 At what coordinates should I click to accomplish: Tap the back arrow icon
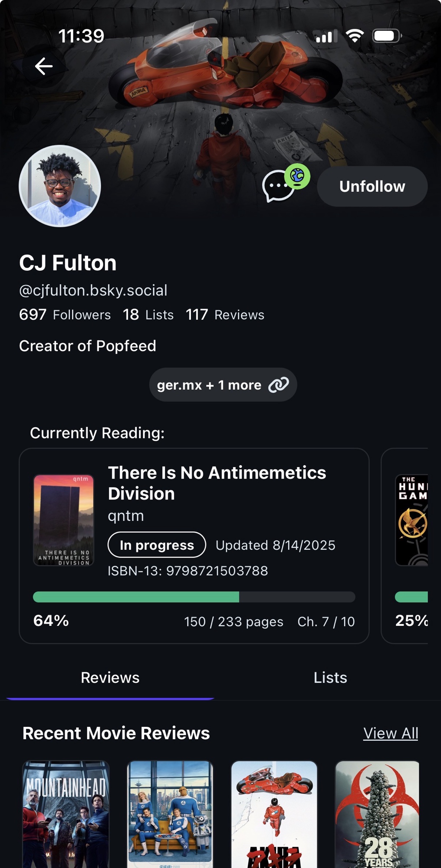tap(44, 66)
